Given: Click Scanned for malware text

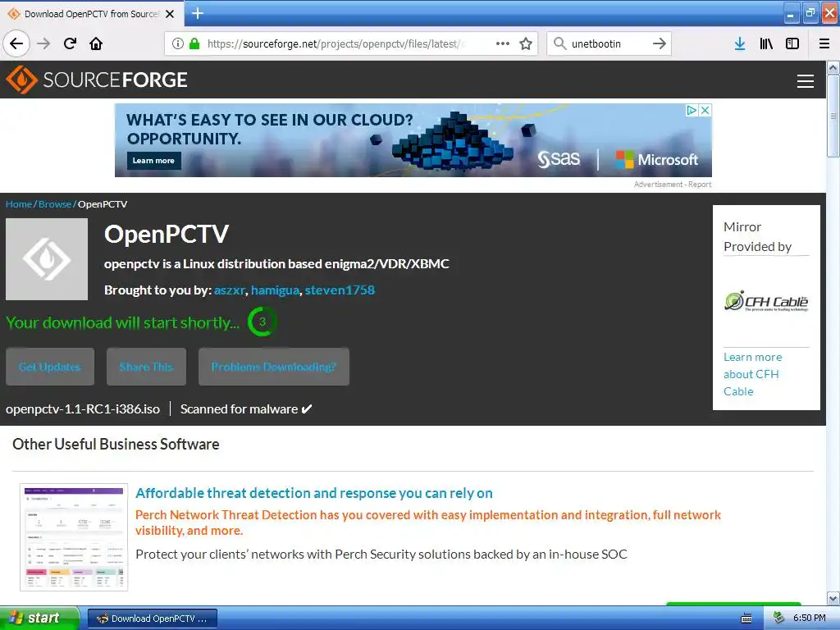Looking at the screenshot, I should (x=239, y=409).
